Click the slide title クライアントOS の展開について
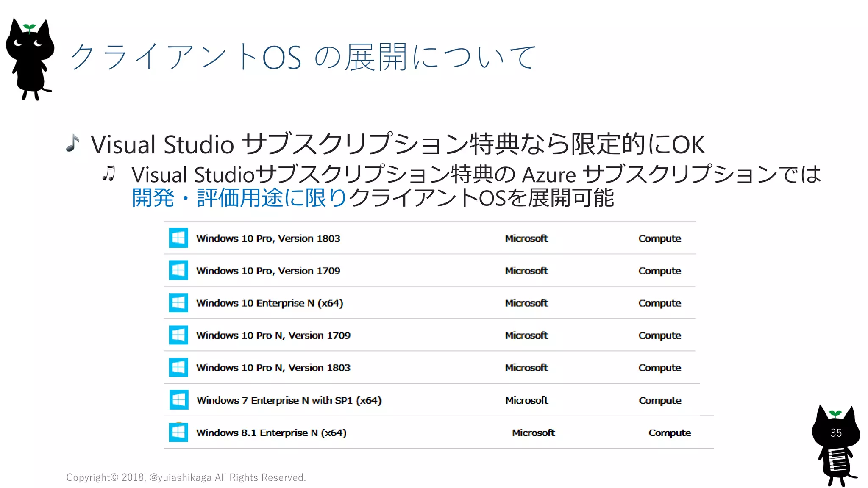Image resolution: width=868 pixels, height=488 pixels. [303, 57]
